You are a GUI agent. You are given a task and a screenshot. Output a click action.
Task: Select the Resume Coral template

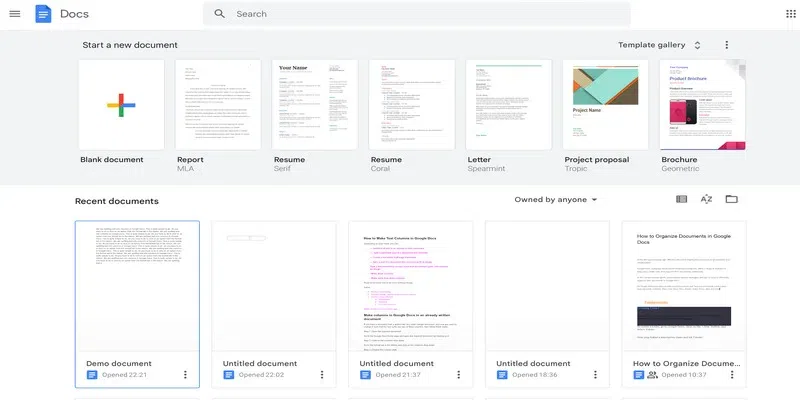coord(412,105)
